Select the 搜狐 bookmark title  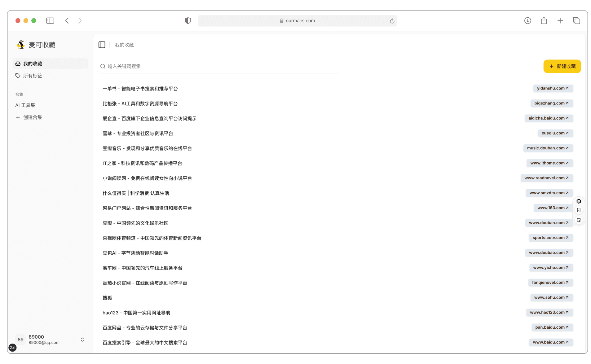click(107, 298)
